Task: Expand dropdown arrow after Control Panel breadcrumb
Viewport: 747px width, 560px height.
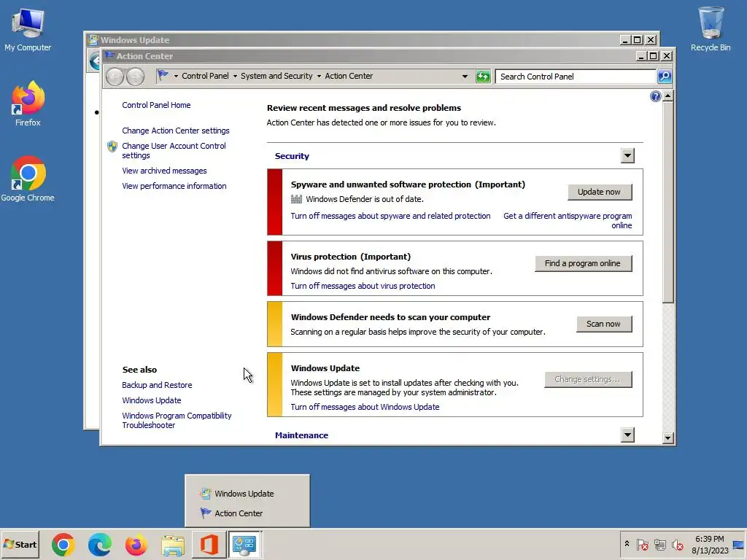Action: pos(235,76)
